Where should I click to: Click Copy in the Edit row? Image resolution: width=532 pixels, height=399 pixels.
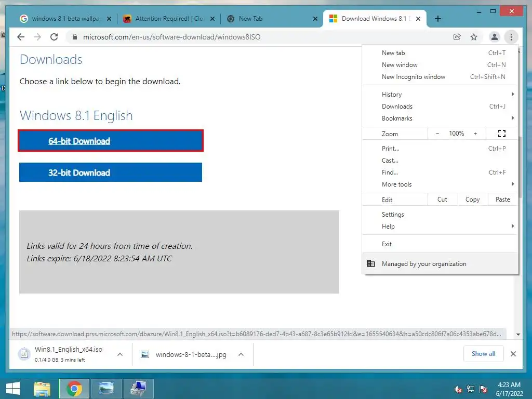pos(473,199)
